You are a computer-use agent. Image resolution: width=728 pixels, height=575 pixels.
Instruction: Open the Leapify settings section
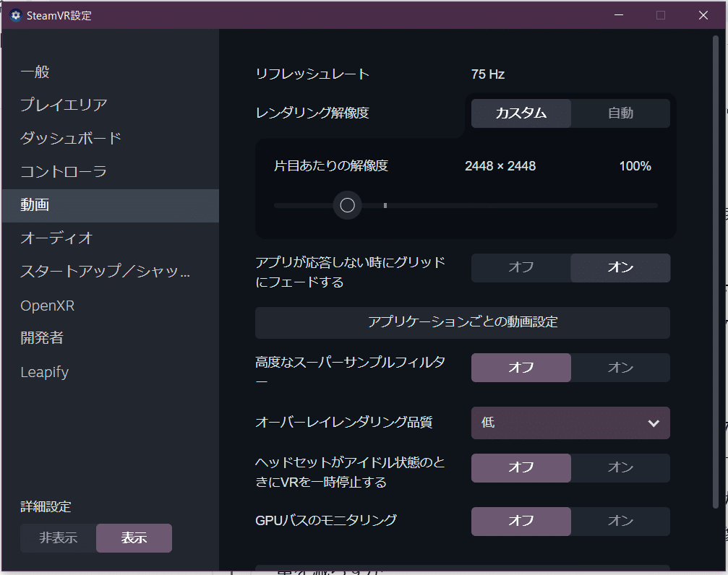pyautogui.click(x=110, y=372)
